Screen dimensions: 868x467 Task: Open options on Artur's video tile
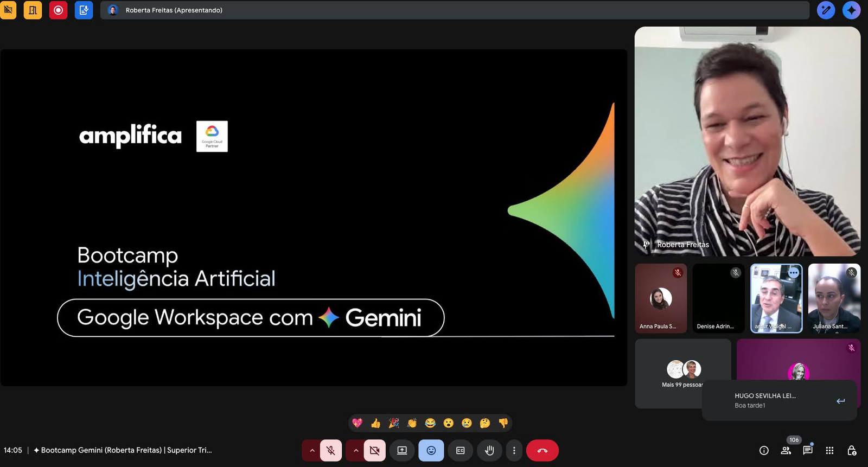pyautogui.click(x=794, y=273)
